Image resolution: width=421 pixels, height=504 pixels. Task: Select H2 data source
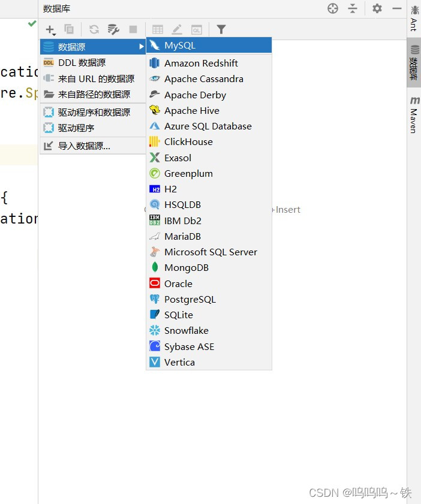(209, 189)
